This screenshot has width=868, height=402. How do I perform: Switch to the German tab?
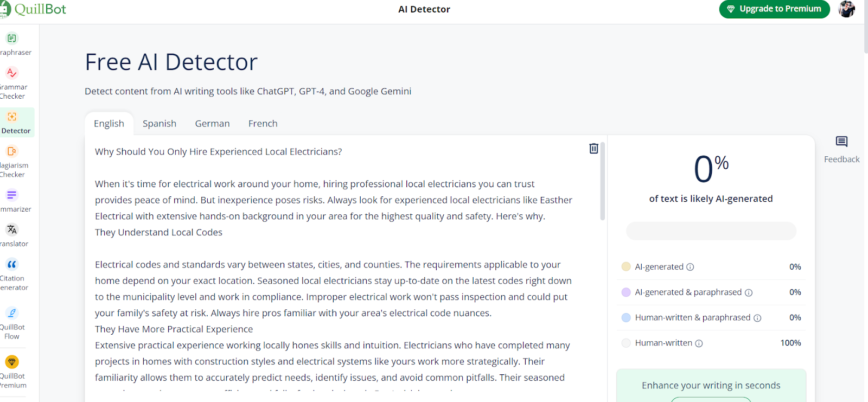213,124
